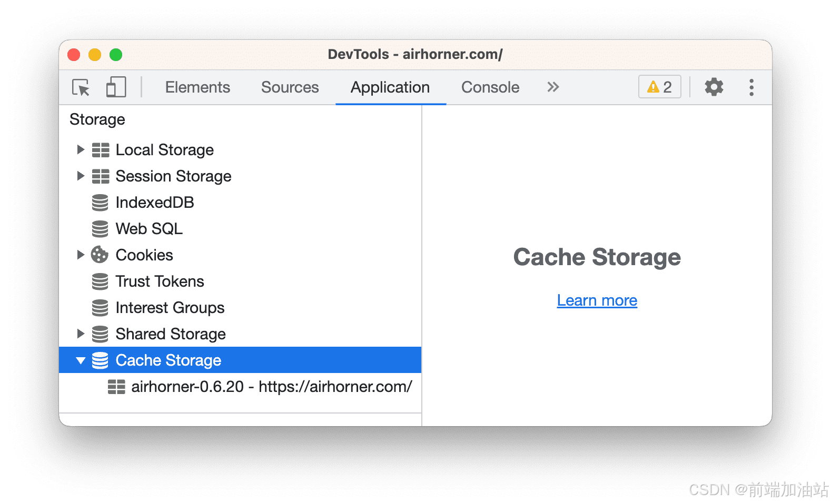Click the warnings badge showing 2
This screenshot has height=504, width=831.
[659, 87]
